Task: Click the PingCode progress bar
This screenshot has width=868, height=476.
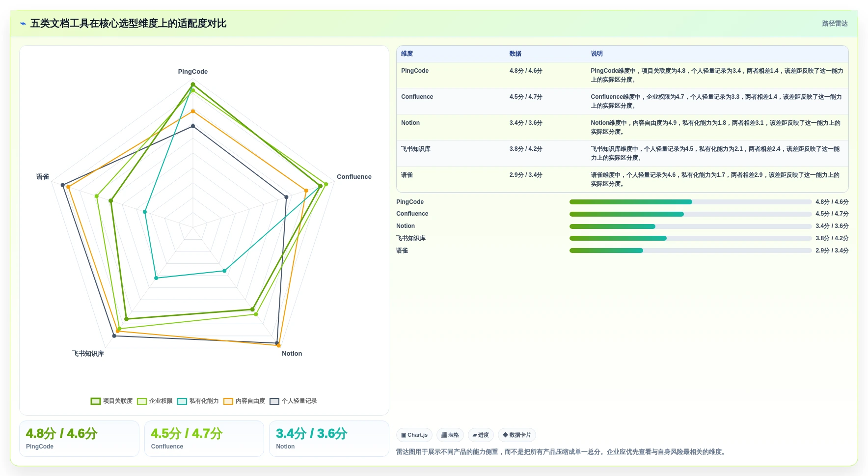Action: point(690,202)
